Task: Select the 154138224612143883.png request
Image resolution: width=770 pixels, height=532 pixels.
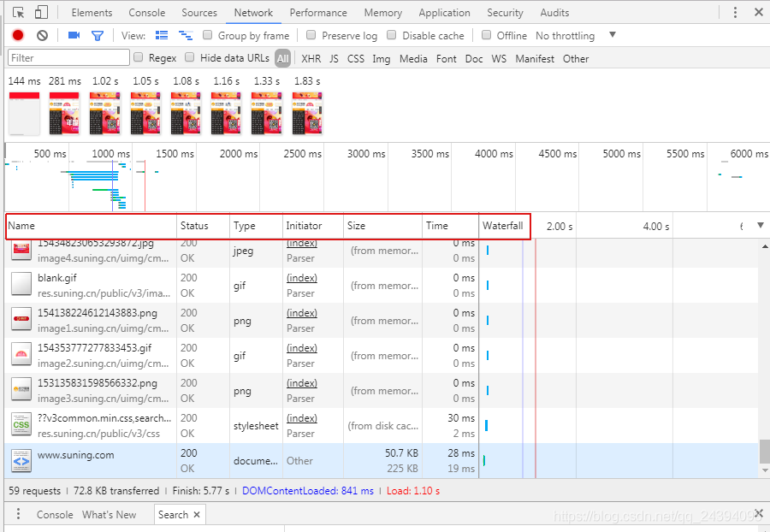Action: pos(382,320)
